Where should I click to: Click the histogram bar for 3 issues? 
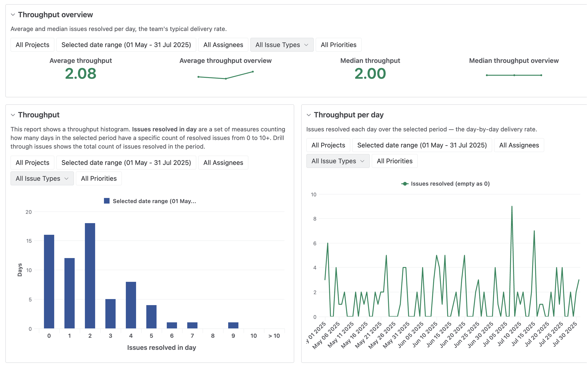click(x=110, y=314)
